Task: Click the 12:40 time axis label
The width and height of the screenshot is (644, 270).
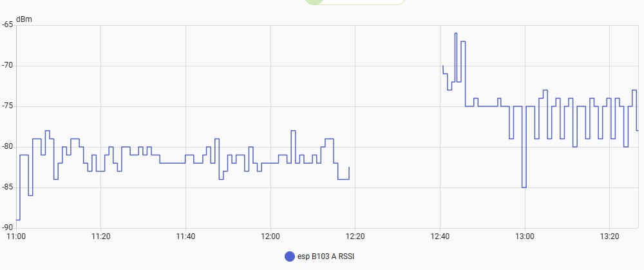Action: (440, 236)
